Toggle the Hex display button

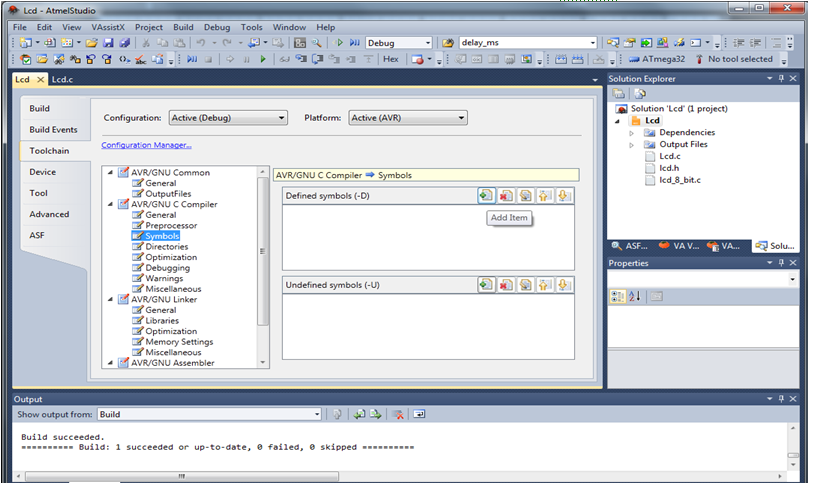tap(391, 59)
